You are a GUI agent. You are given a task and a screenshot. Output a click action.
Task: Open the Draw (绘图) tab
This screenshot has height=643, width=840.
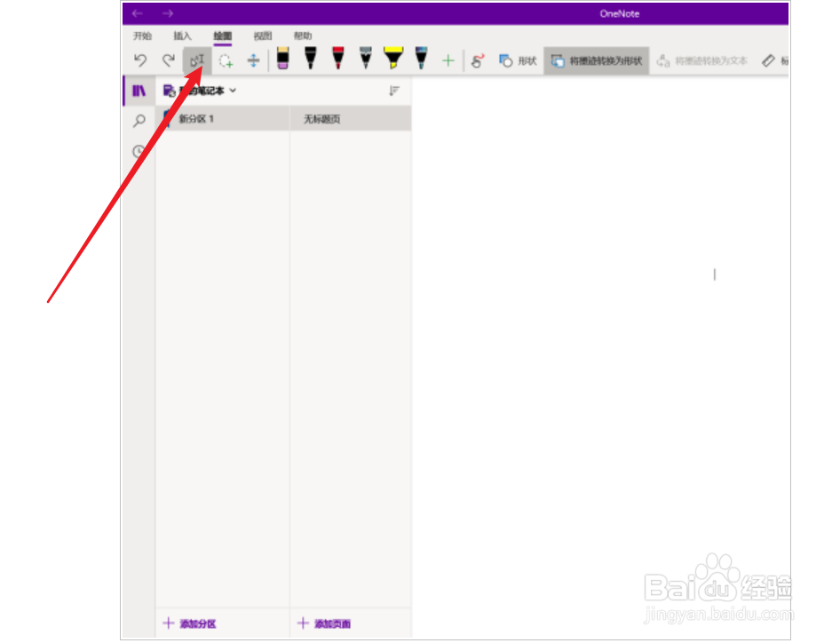click(222, 36)
